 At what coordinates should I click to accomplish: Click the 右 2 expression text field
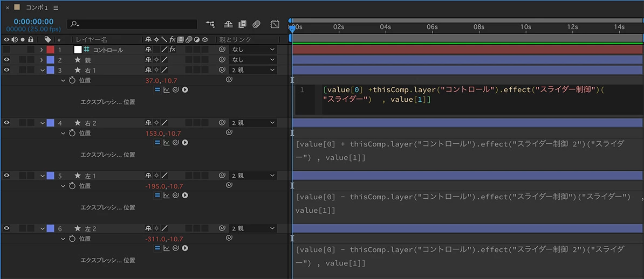coord(468,151)
